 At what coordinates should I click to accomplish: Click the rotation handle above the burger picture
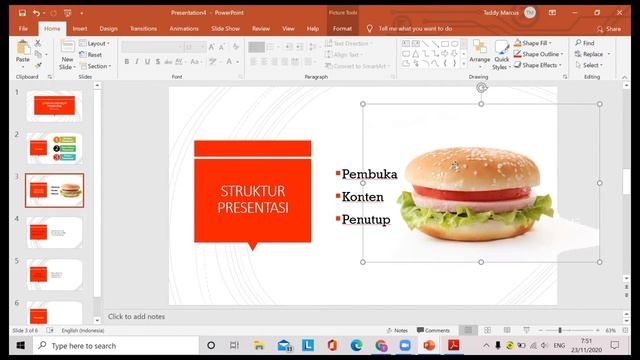[482, 87]
